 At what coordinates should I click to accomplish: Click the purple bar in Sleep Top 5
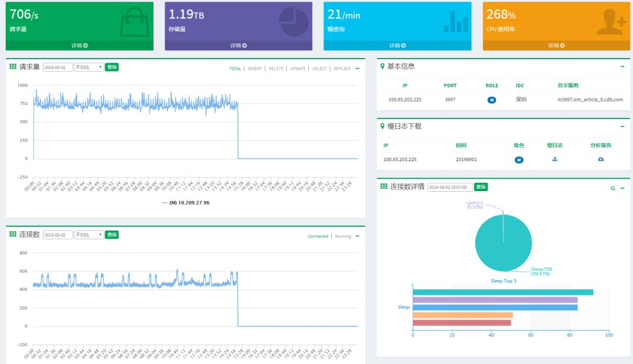tap(495, 300)
